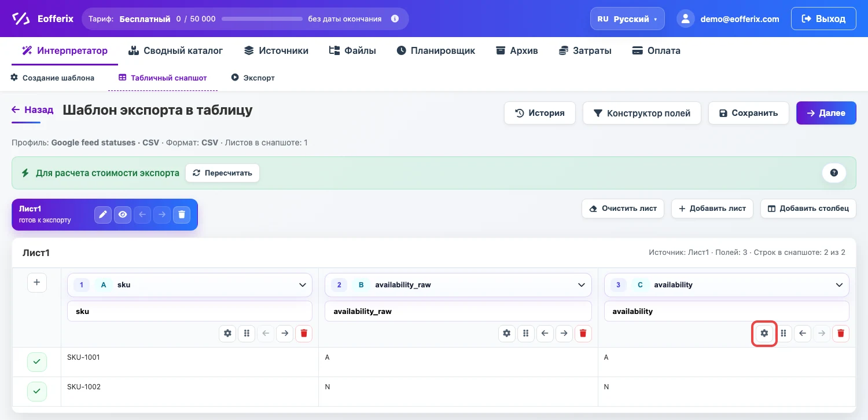Delete the availability_raw column
The image size is (868, 420).
point(583,333)
